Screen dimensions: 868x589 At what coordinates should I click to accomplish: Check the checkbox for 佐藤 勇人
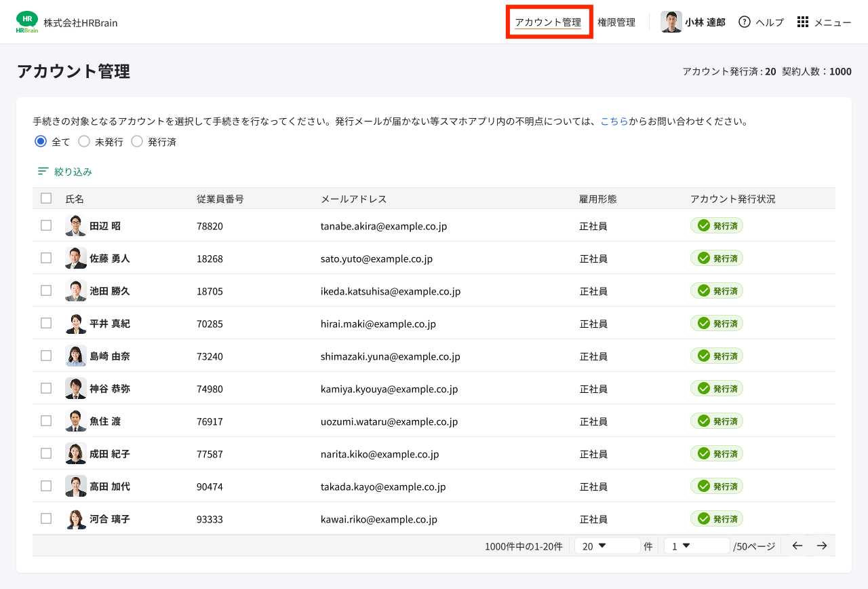click(45, 258)
